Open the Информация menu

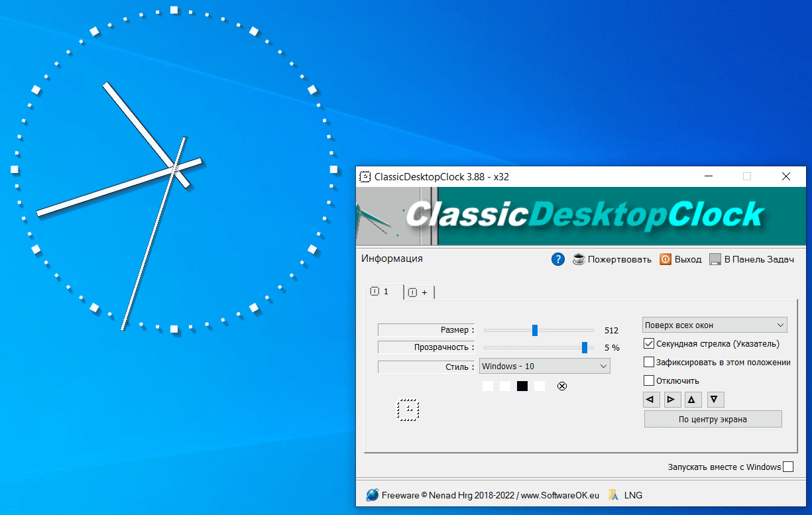pos(392,258)
